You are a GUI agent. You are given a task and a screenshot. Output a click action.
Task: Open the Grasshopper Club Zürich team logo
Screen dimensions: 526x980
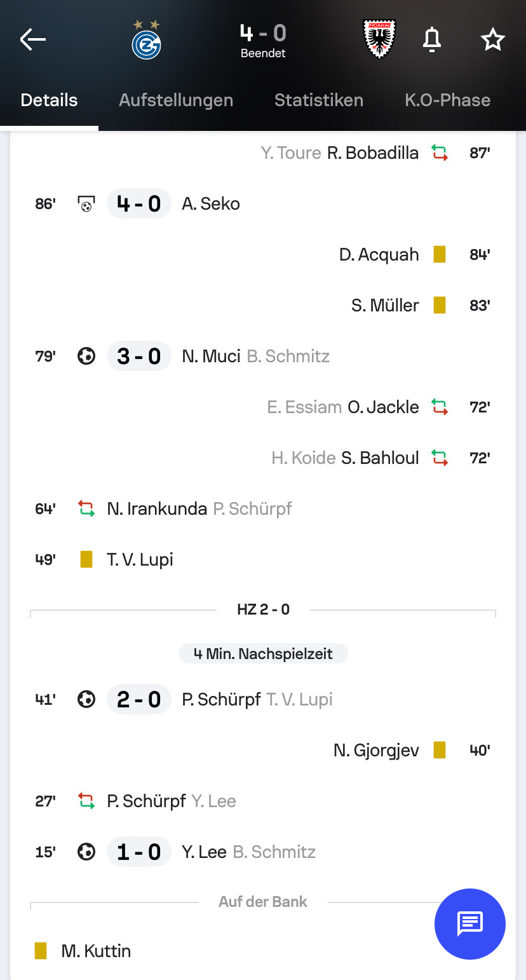[146, 40]
